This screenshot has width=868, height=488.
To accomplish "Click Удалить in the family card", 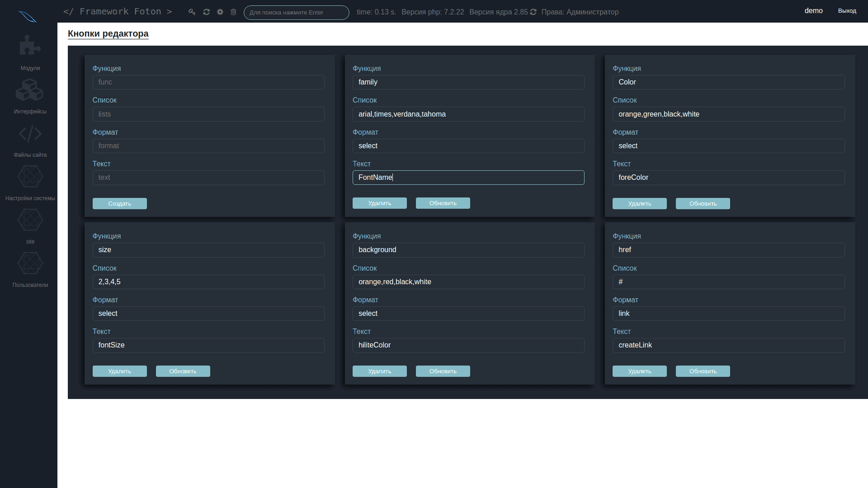I will point(379,203).
